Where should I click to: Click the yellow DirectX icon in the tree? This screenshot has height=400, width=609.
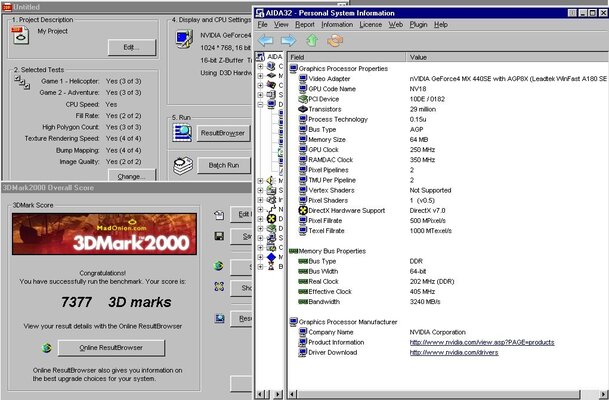[271, 219]
